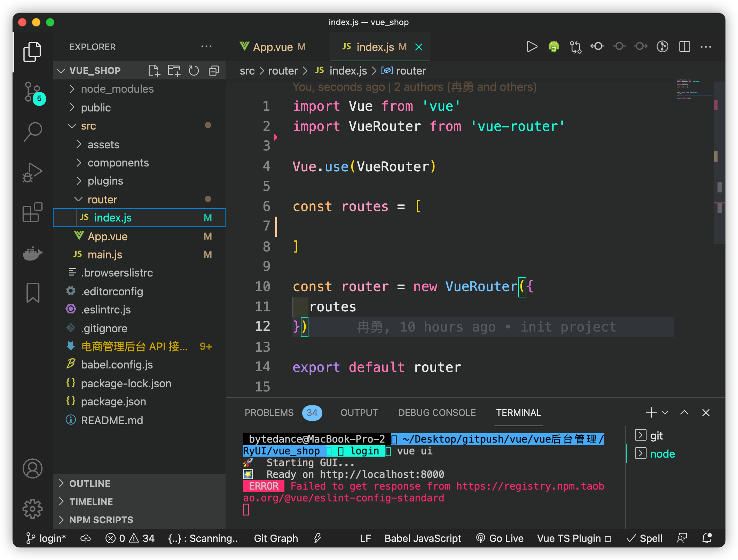Open the Docker view
Screen dimensions: 738x560
(32, 253)
